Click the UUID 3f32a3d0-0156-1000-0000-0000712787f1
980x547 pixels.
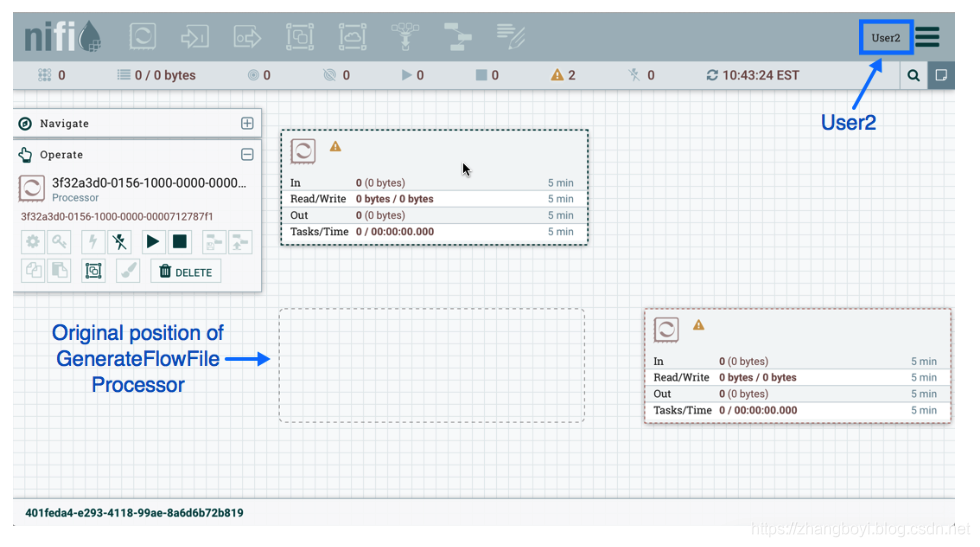(117, 216)
